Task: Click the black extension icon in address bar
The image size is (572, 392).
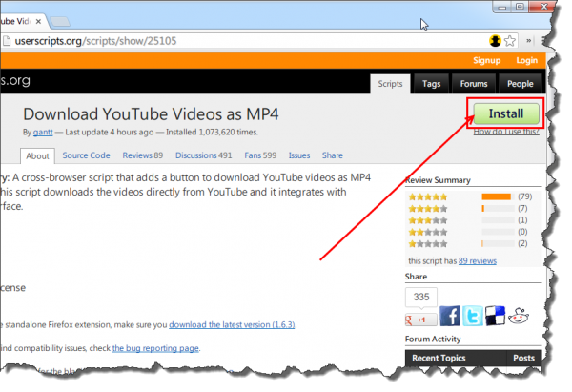Action: (496, 40)
